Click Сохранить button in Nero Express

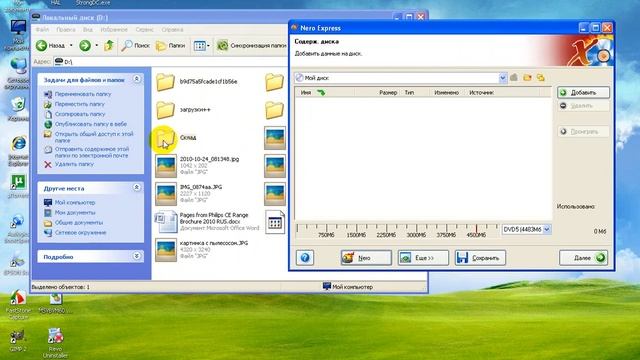480,258
